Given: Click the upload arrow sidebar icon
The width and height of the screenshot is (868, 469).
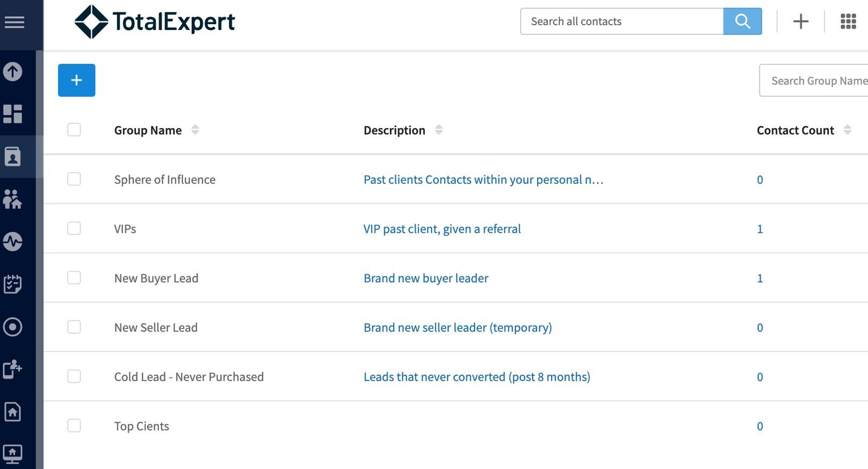Looking at the screenshot, I should tap(13, 71).
